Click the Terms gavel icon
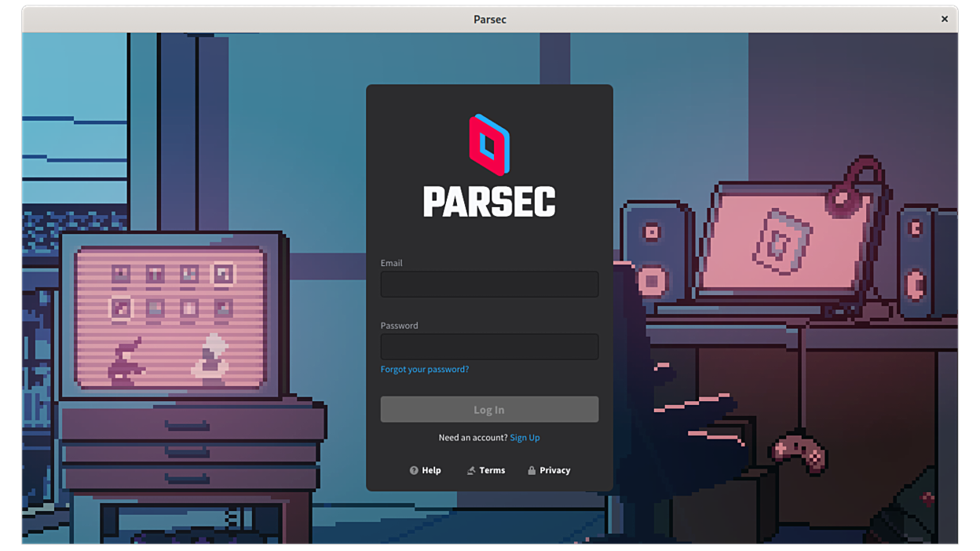Viewport: 980px width, 551px height. click(x=472, y=470)
